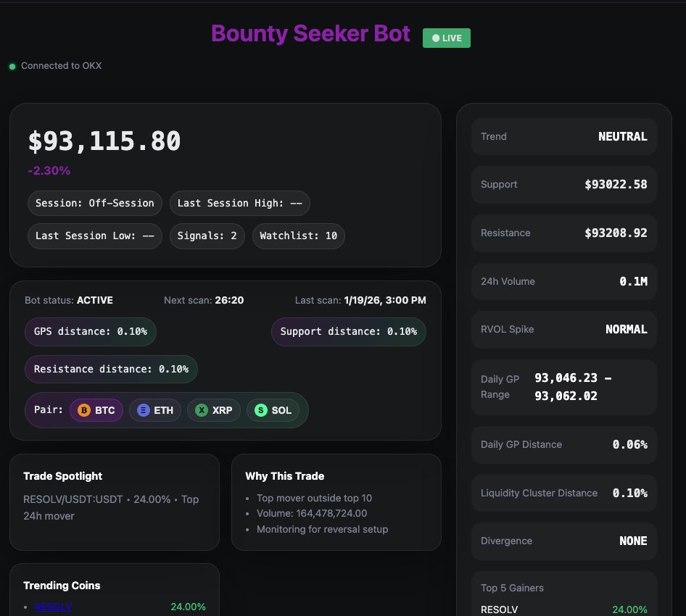Click the Last scan timestamp
The width and height of the screenshot is (686, 616).
(360, 300)
